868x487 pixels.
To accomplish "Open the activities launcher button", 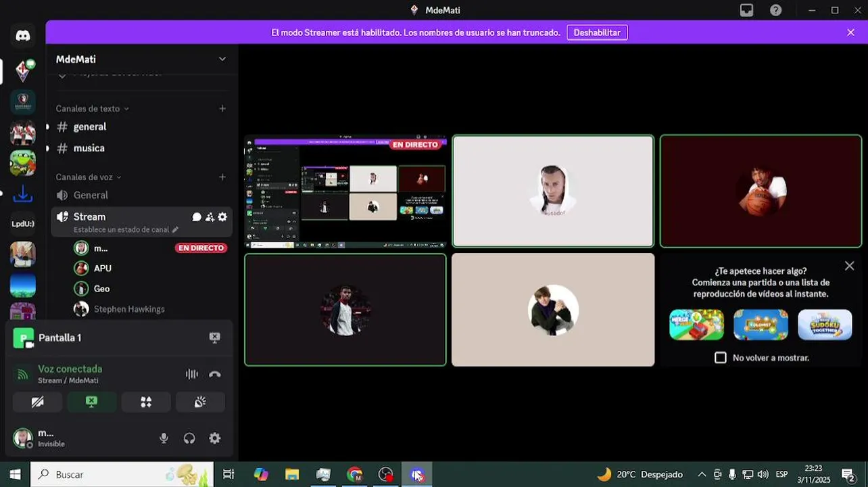I will [x=146, y=402].
